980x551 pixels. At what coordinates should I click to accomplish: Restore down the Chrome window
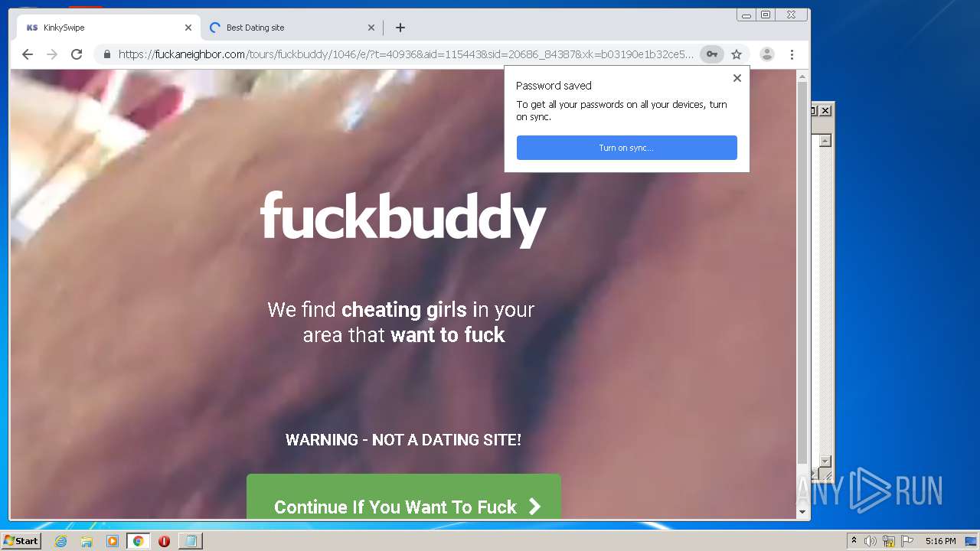(766, 15)
